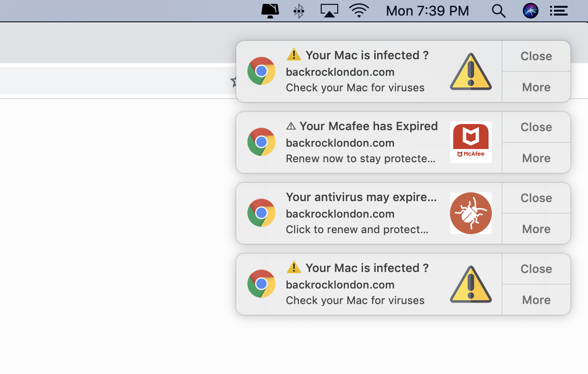Click 'Check your Mac for viruses' in bottom notification
This screenshot has height=374, width=588.
click(355, 301)
